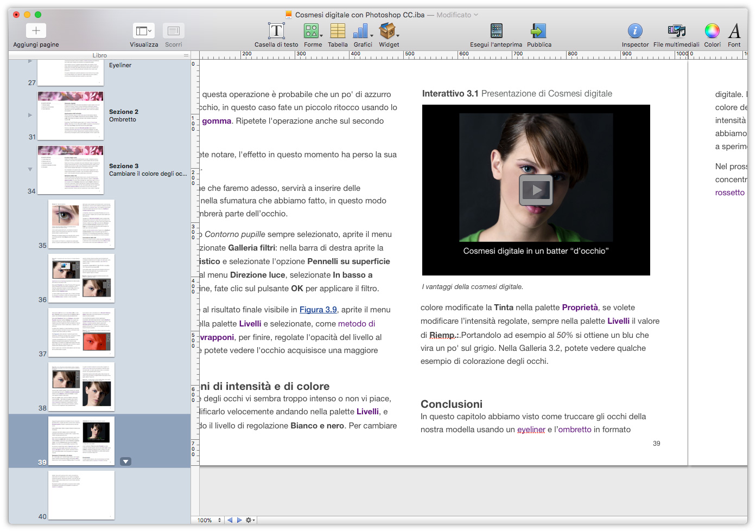The width and height of the screenshot is (756, 532).
Task: Select page 35 thumbnail
Action: (x=81, y=224)
